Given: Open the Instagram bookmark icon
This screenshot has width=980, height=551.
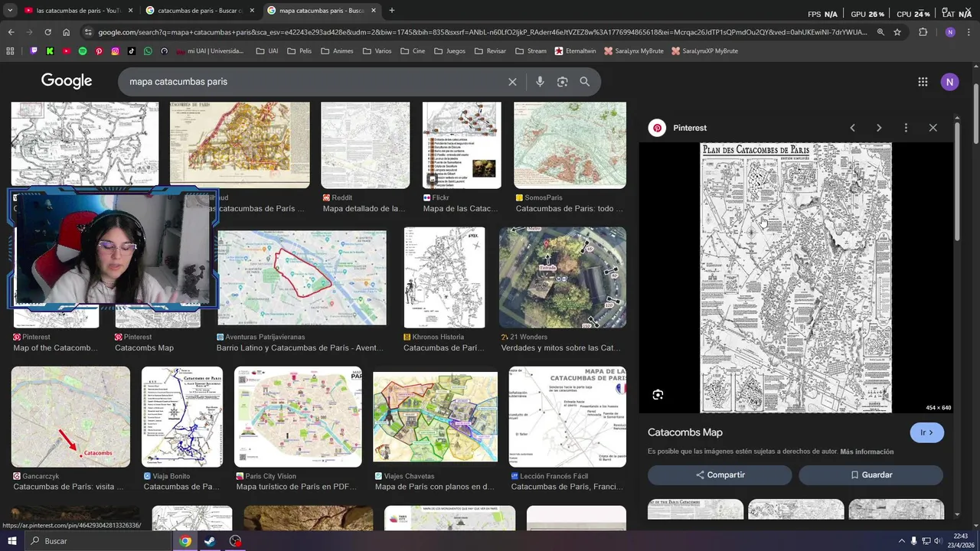Looking at the screenshot, I should (116, 51).
